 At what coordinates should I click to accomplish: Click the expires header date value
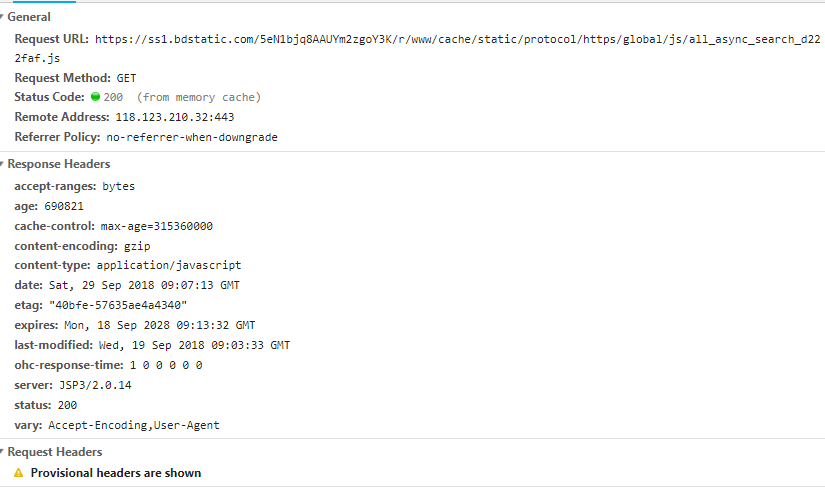159,326
